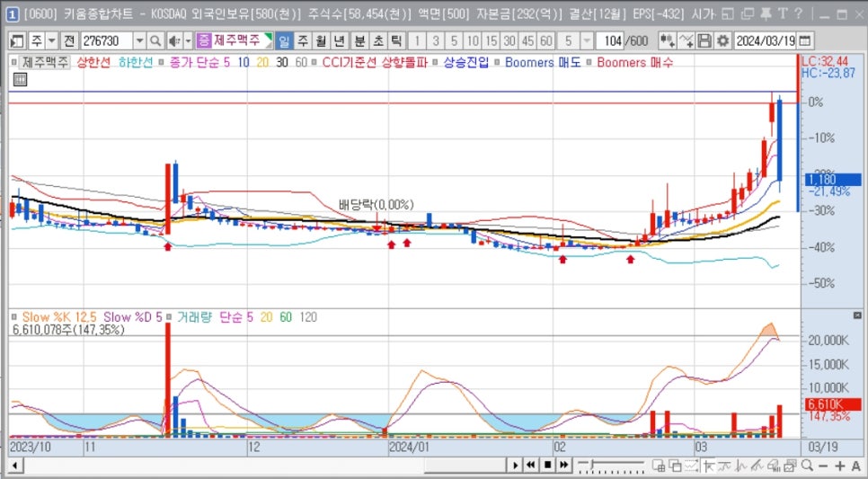Toggle the 종가 단순 moving average checkbox

161,63
